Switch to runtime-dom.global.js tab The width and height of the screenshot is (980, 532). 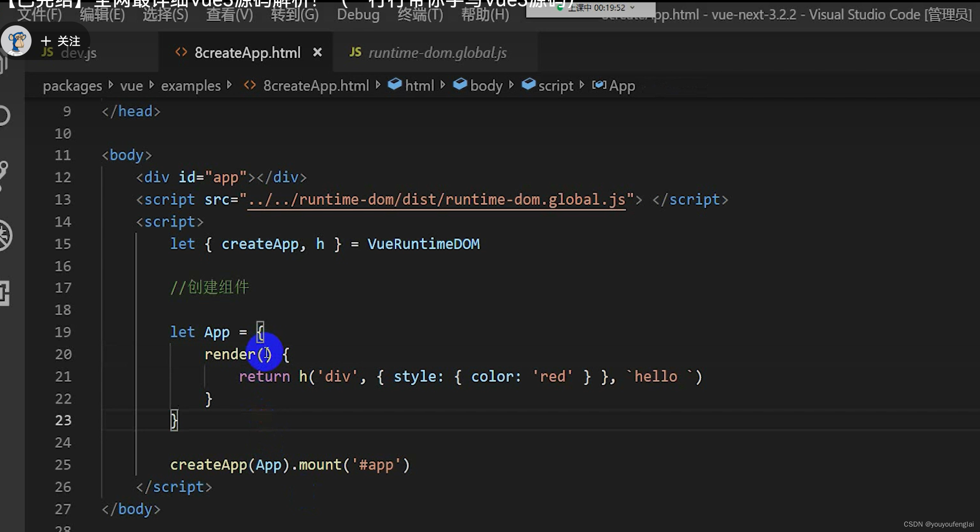437,53
